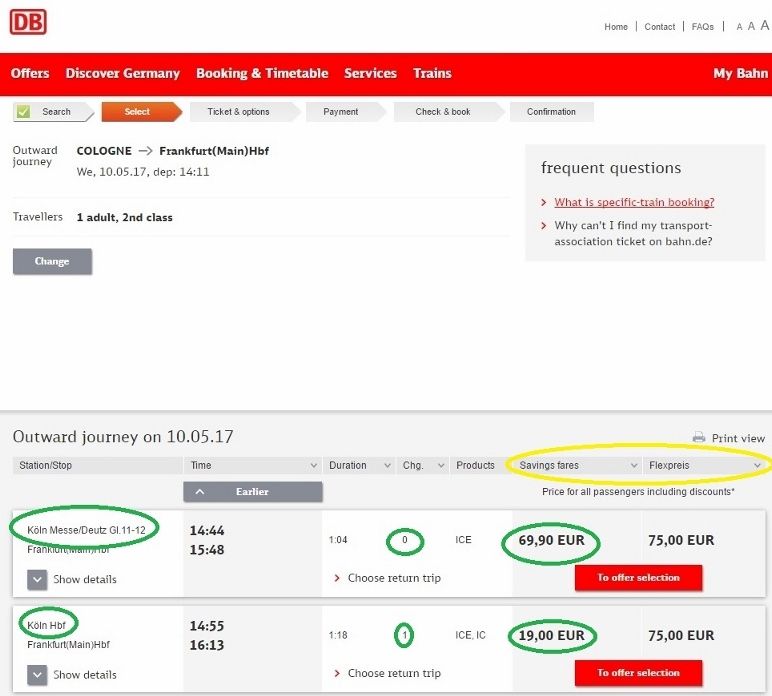Show Earlier connections
The height and width of the screenshot is (696, 772).
click(x=253, y=492)
